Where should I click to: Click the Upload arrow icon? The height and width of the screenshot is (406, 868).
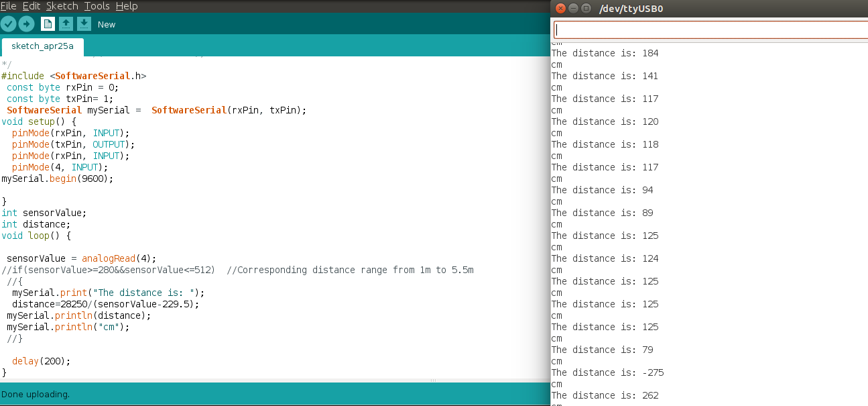point(26,24)
